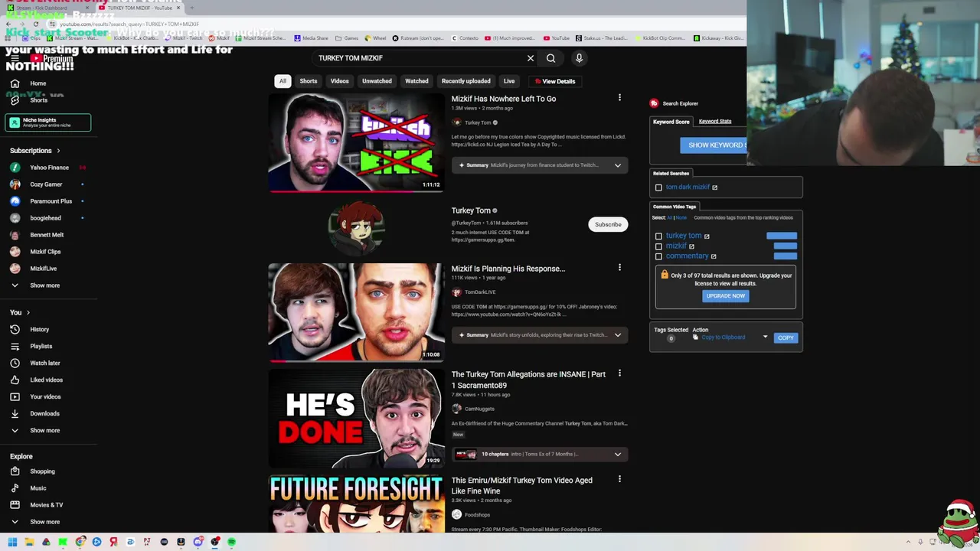This screenshot has width=980, height=551.
Task: Open Niche Insights extension panel
Action: click(48, 122)
